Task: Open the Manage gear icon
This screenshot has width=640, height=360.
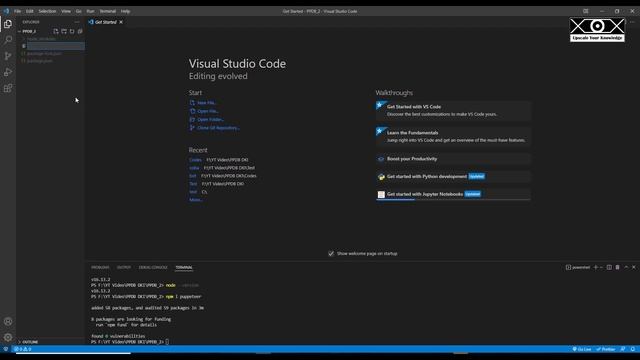Action: [x=8, y=337]
